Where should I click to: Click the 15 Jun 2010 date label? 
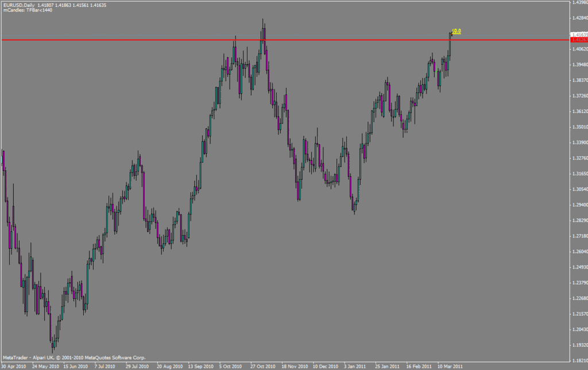[75, 366]
